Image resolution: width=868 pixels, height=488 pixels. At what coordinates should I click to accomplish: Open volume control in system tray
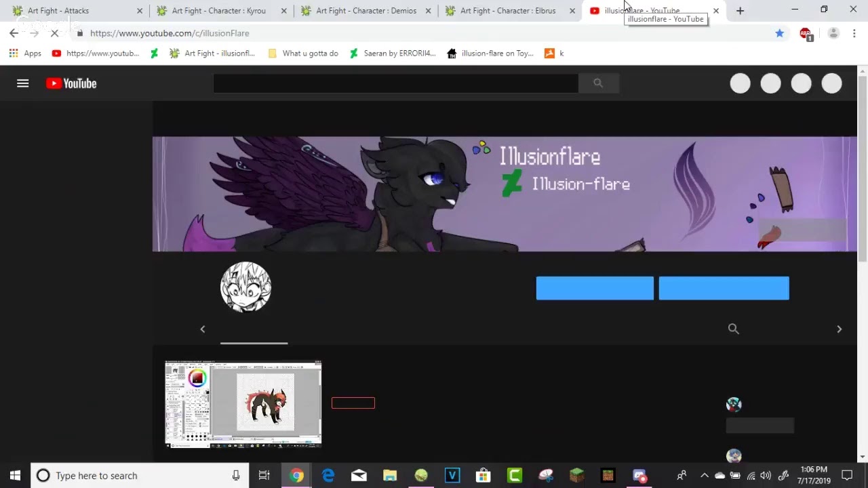click(x=766, y=475)
